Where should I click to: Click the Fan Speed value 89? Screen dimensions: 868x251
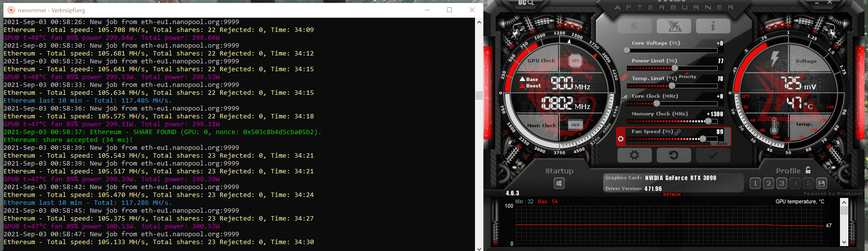(x=720, y=132)
